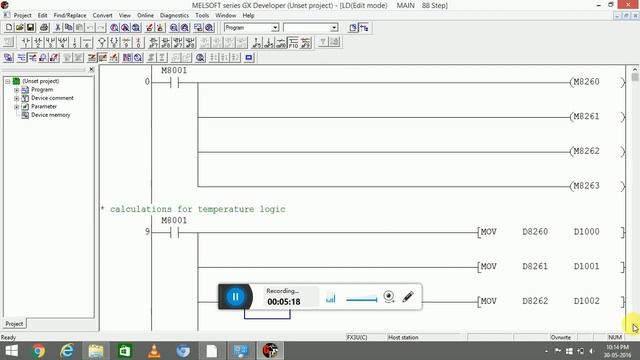
Task: Open the Project menu
Action: point(22,16)
